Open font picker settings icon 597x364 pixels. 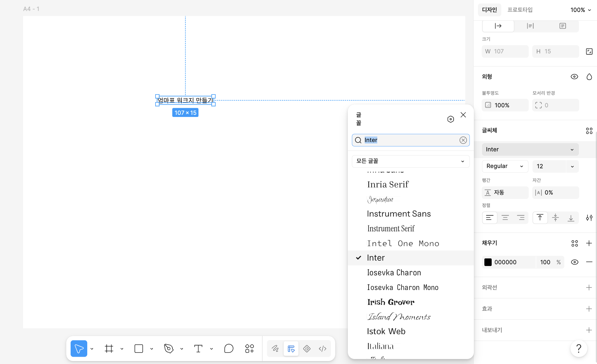pos(451,119)
